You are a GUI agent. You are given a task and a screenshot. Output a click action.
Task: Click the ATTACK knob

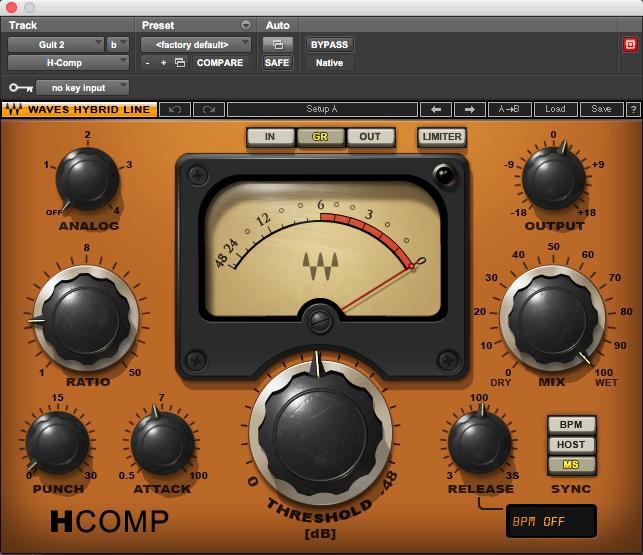tap(162, 443)
